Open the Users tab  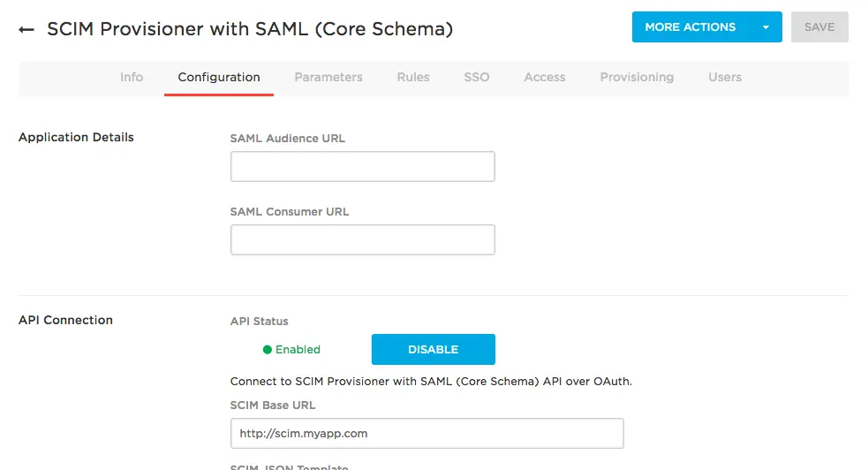(725, 77)
